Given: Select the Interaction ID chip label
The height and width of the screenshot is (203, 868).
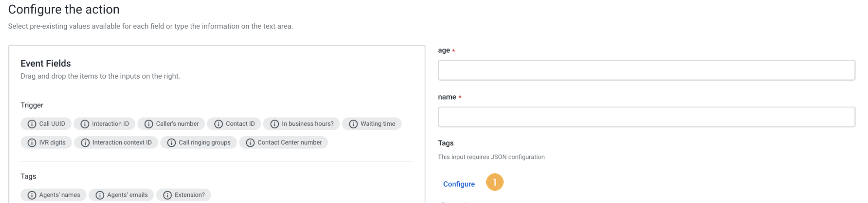Looking at the screenshot, I should tap(110, 124).
